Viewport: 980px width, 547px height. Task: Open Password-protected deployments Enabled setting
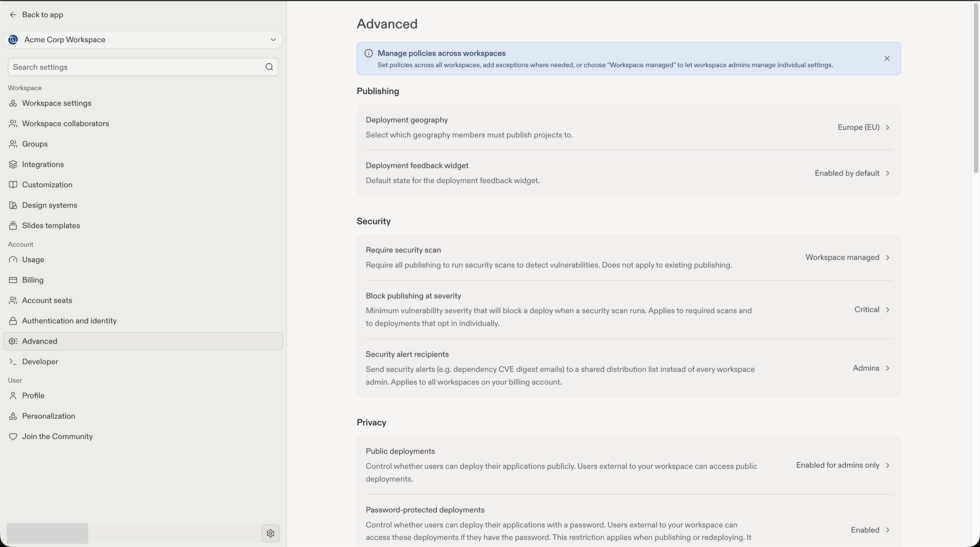click(871, 530)
